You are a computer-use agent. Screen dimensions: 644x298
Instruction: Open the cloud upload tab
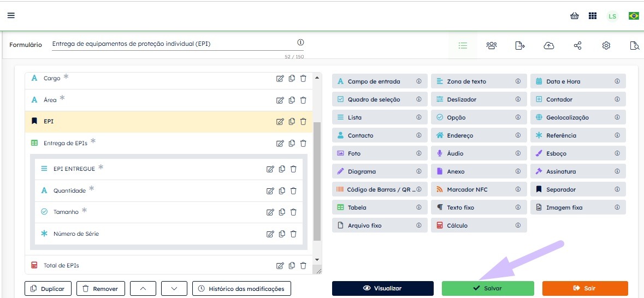pyautogui.click(x=549, y=45)
